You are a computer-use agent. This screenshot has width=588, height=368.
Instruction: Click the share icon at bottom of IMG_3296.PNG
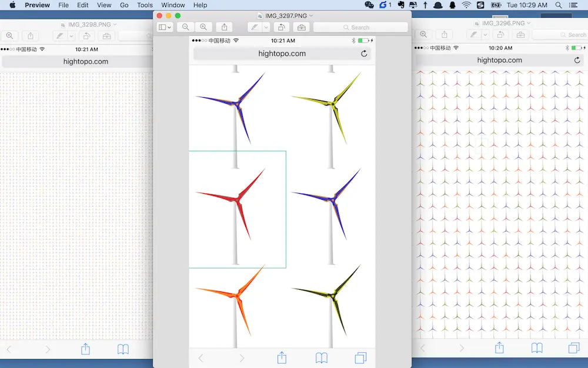pos(499,347)
